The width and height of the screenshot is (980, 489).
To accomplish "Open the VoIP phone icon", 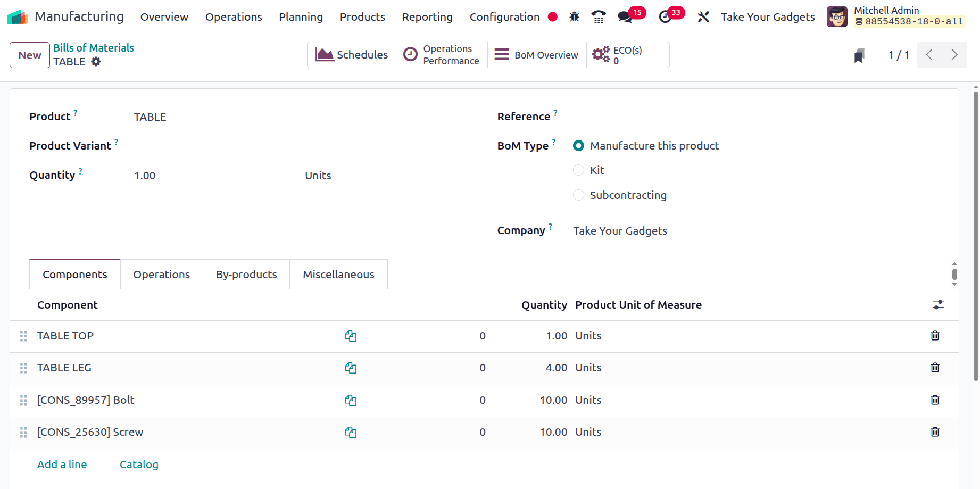I will coord(599,17).
